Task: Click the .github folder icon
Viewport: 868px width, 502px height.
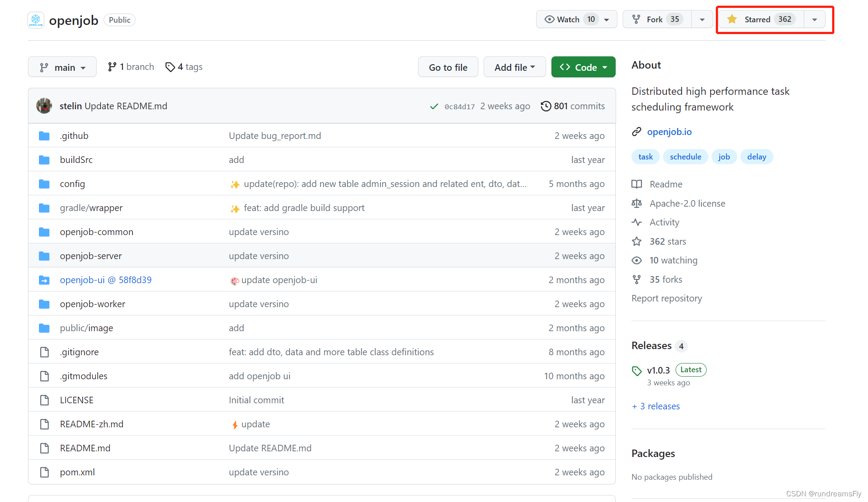Action: coord(44,136)
